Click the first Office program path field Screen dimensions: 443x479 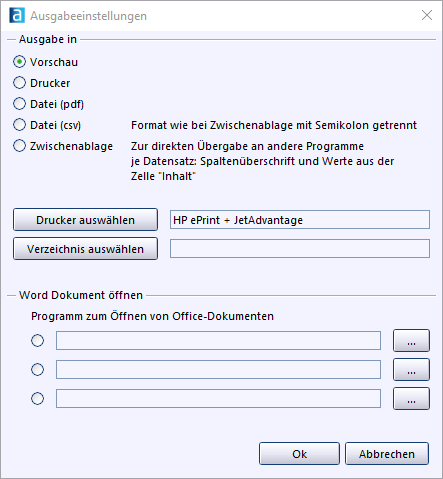pos(218,341)
